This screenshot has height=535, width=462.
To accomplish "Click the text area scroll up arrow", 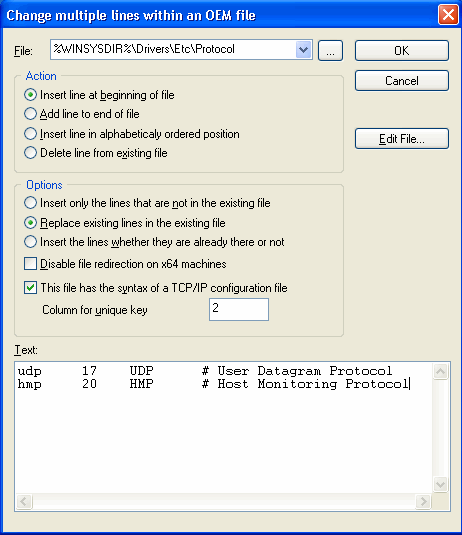I will 441,371.
